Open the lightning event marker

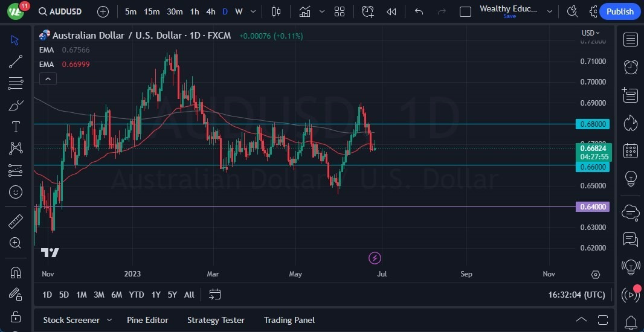(x=375, y=258)
